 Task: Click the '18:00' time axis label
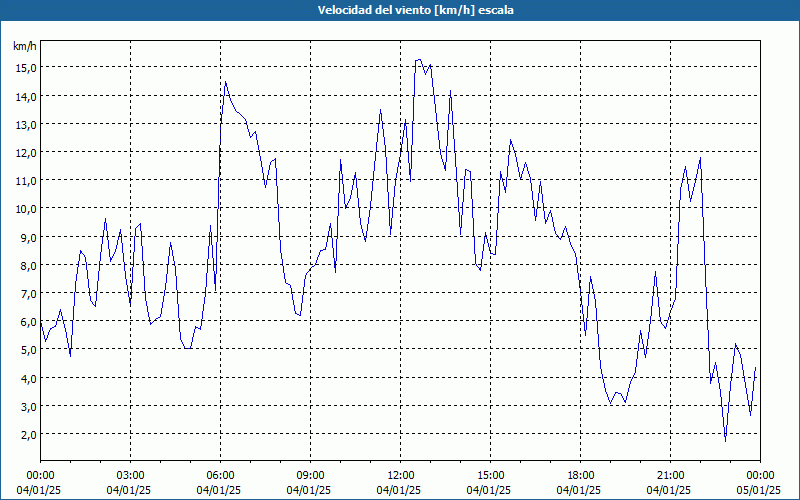coord(581,476)
